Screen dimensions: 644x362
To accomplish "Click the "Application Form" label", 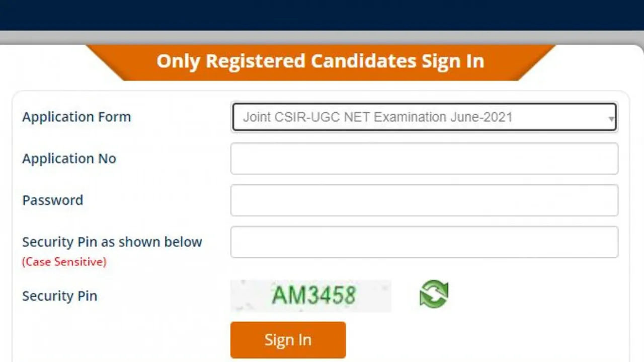I will point(76,117).
